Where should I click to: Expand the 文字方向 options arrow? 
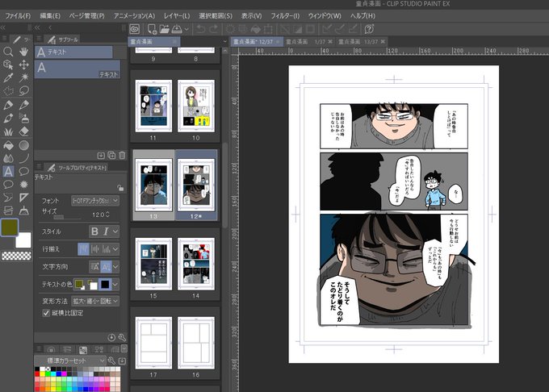[115, 267]
